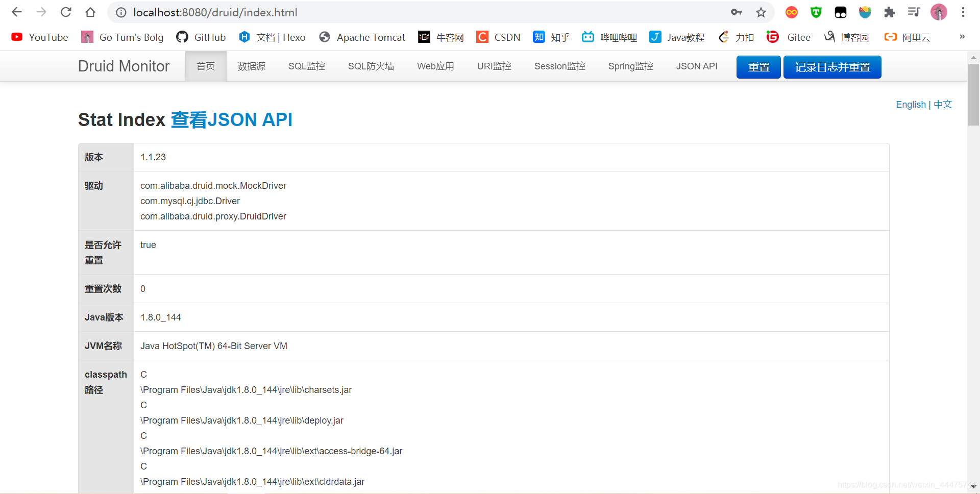
Task: Switch to the SQL监控 tab
Action: click(307, 66)
